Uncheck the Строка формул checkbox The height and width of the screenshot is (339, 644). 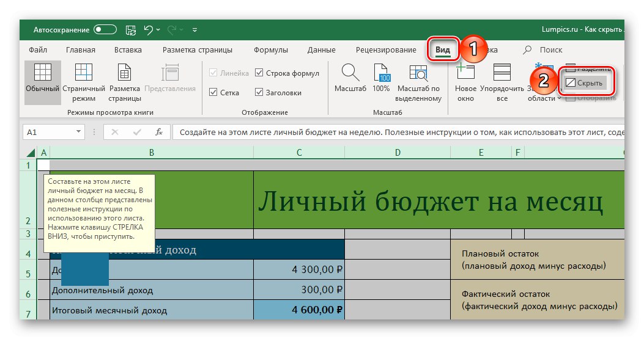(259, 73)
